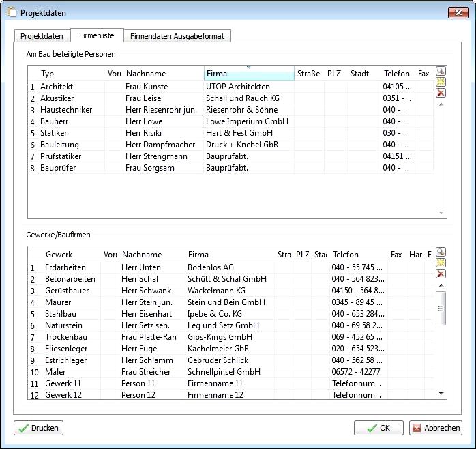Screen dimensions: 476x449
Task: Click the Fliesenleger entry
Action: pyautogui.click(x=230, y=349)
